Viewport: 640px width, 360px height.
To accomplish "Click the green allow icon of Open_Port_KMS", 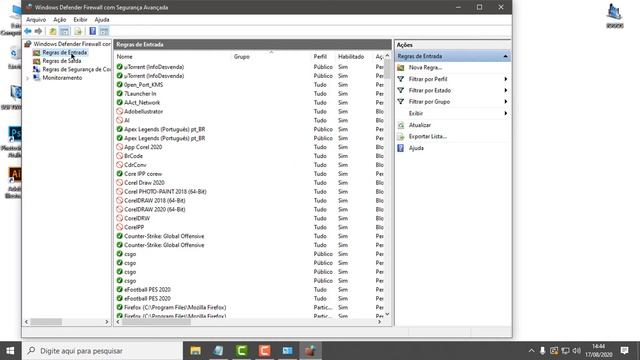I will coord(120,84).
